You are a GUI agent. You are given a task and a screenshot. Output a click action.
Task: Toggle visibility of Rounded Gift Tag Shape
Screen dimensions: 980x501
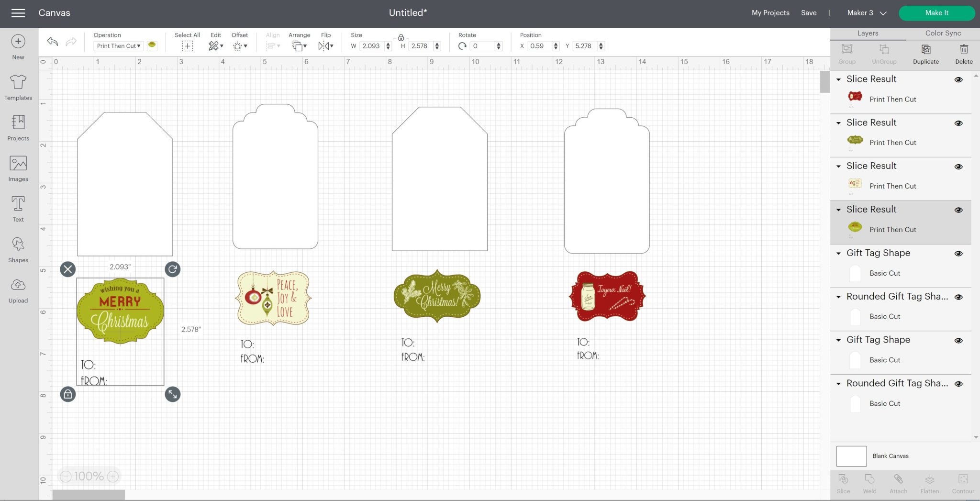(958, 297)
